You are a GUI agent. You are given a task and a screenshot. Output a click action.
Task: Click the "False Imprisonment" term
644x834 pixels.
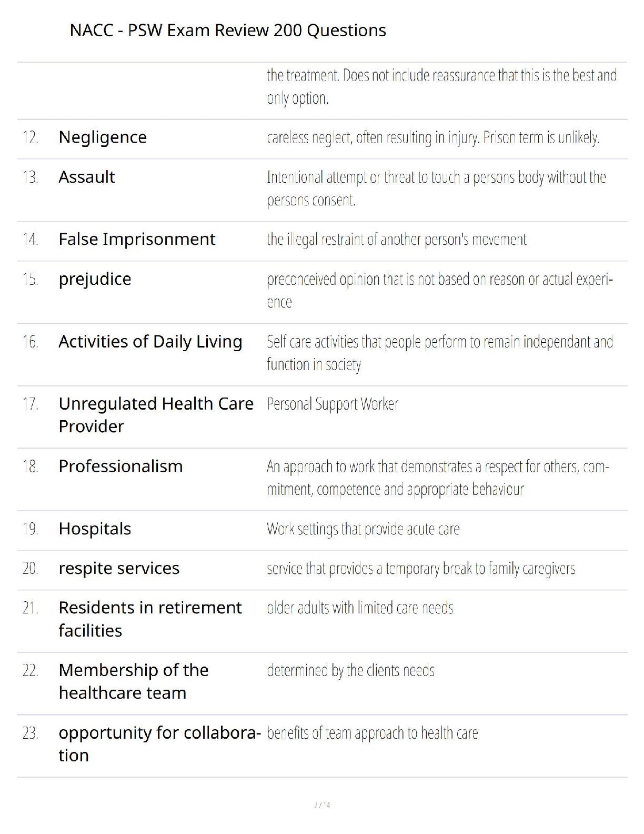point(137,240)
